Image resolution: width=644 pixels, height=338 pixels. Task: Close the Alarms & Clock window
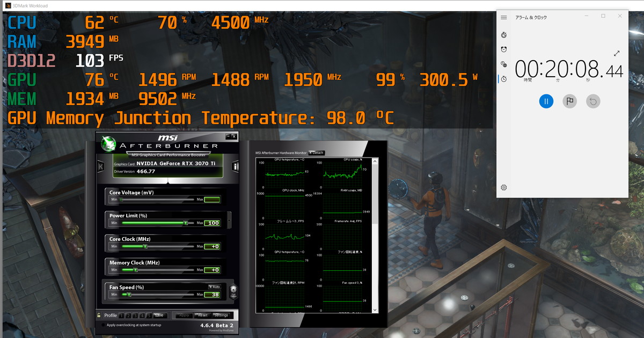(x=620, y=17)
